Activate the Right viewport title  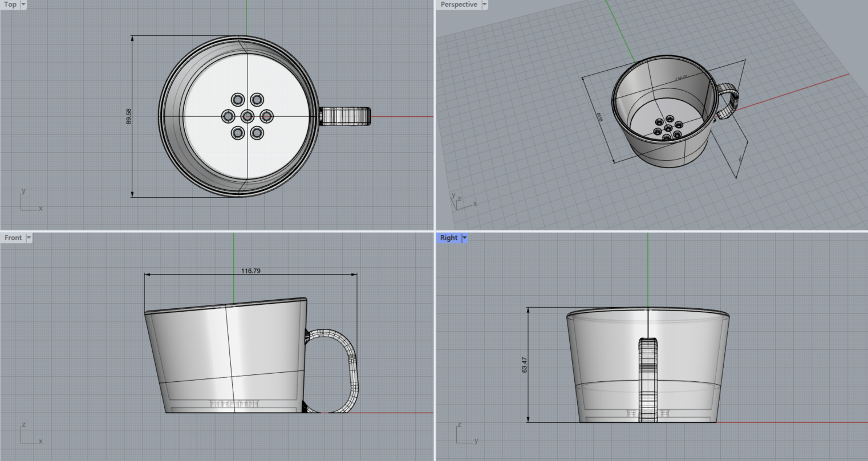[x=449, y=238]
